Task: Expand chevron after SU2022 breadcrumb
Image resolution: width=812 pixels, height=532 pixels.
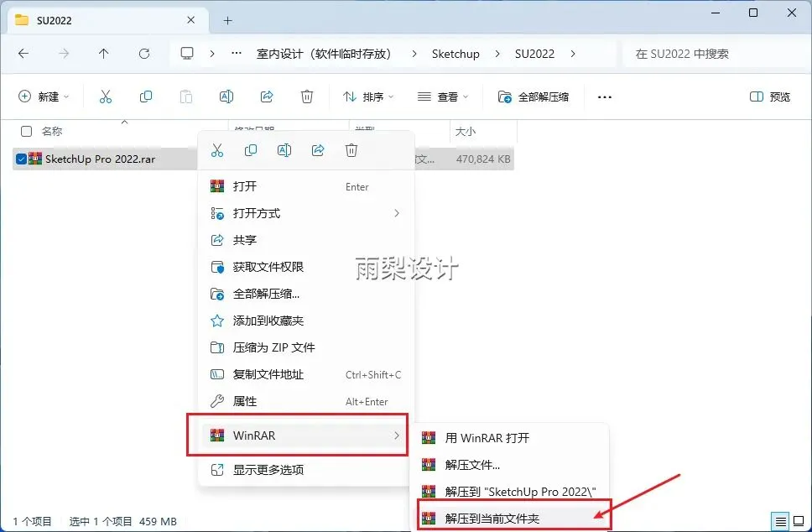Action: [572, 54]
